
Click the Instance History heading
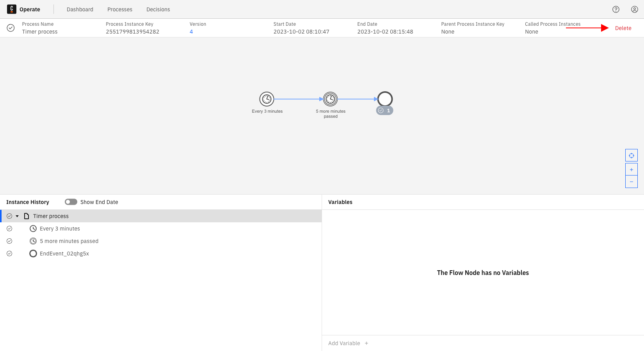(x=28, y=202)
